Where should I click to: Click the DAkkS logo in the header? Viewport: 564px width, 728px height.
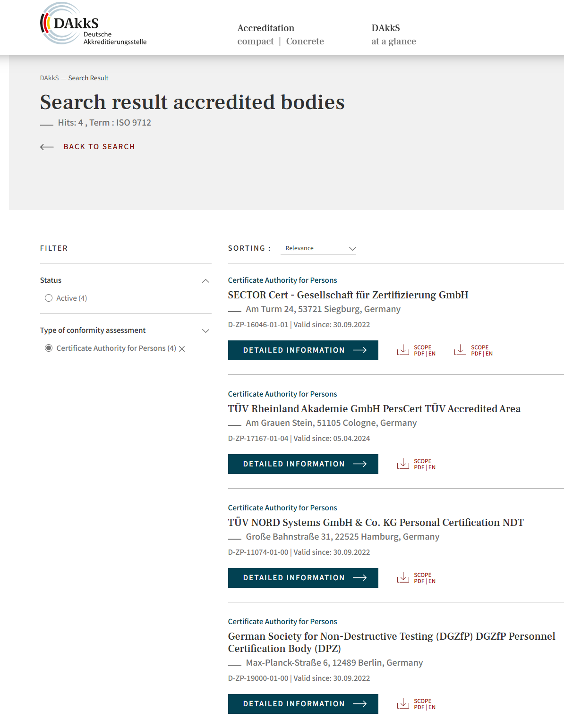point(93,24)
